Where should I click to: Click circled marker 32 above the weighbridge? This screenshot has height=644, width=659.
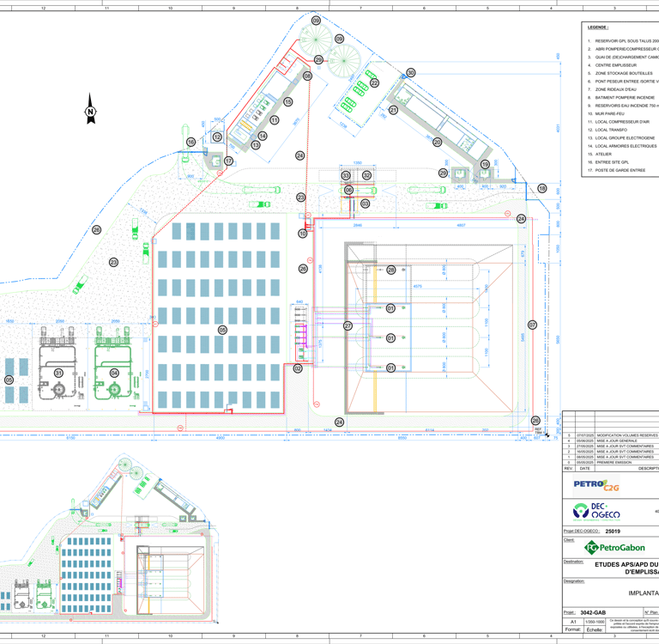click(367, 175)
